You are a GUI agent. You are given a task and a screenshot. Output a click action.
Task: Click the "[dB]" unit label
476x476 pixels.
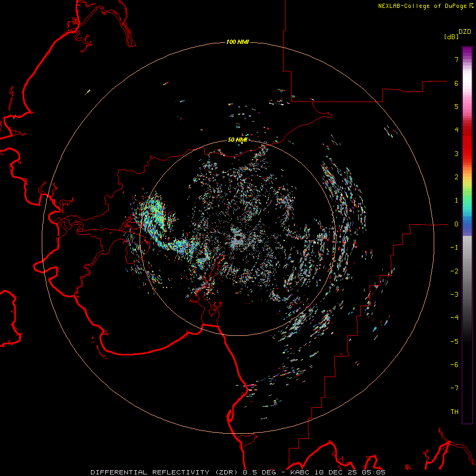(451, 36)
